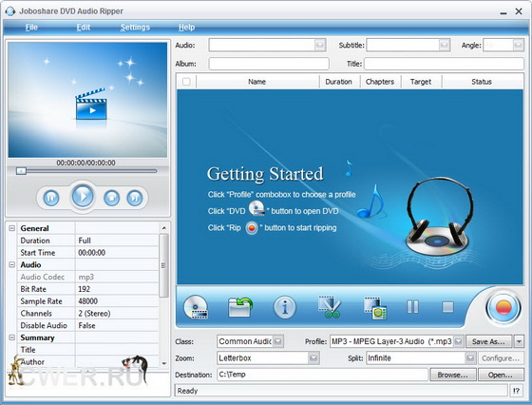Click the Save As... button
This screenshot has height=405, width=532.
tap(488, 341)
